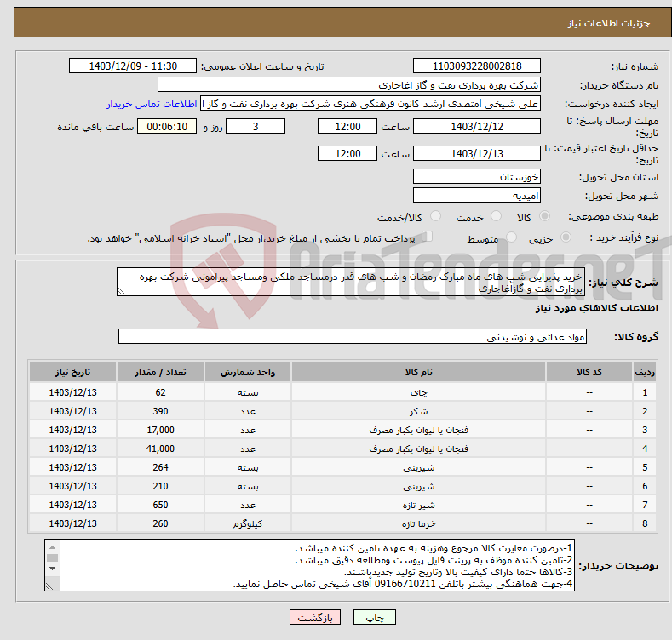672x640 pixels.
Task: Select the جزیی purchase type radio
Action: [566, 237]
